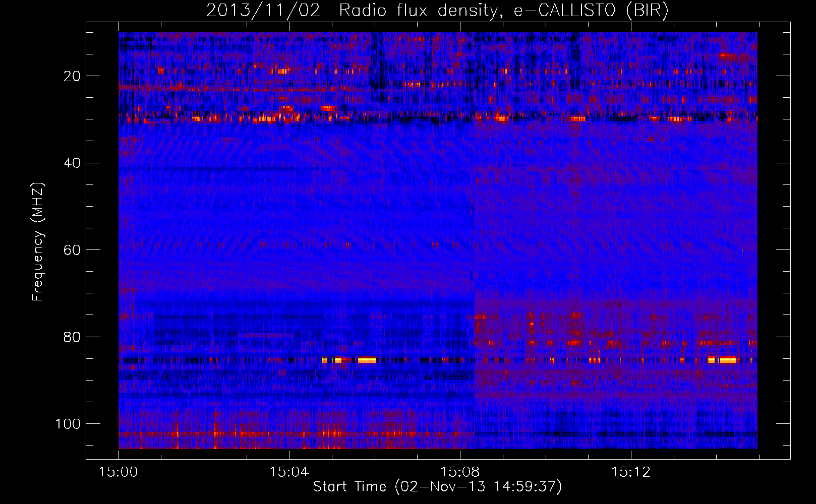
Task: Click the 20 frequency tick label
Action: click(x=73, y=76)
